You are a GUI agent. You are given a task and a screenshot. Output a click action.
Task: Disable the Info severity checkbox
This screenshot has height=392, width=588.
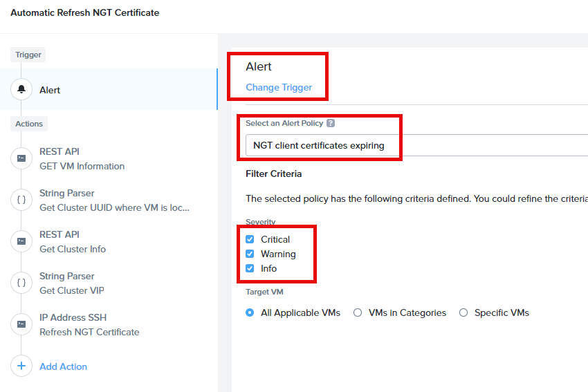click(x=250, y=268)
